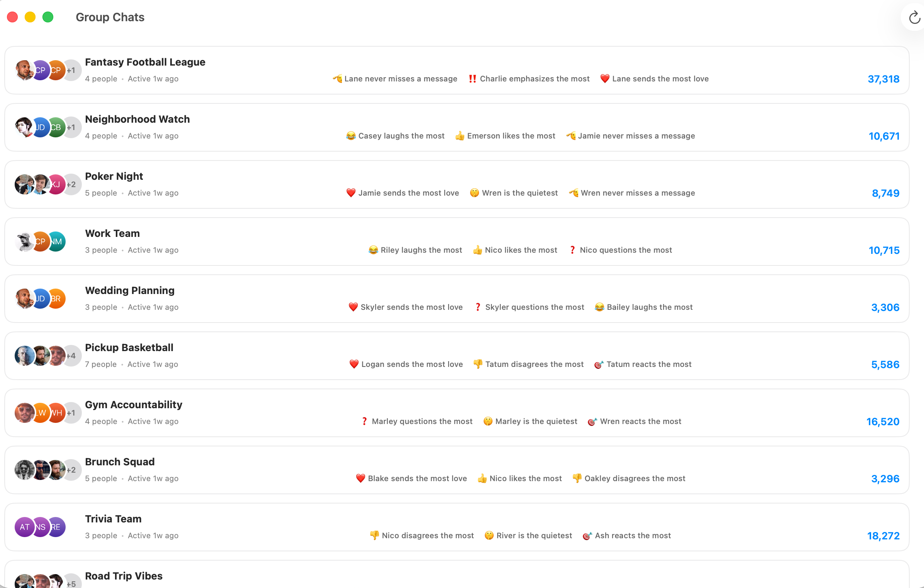
Task: Click the refresh icon in the top-right corner
Action: [x=914, y=17]
